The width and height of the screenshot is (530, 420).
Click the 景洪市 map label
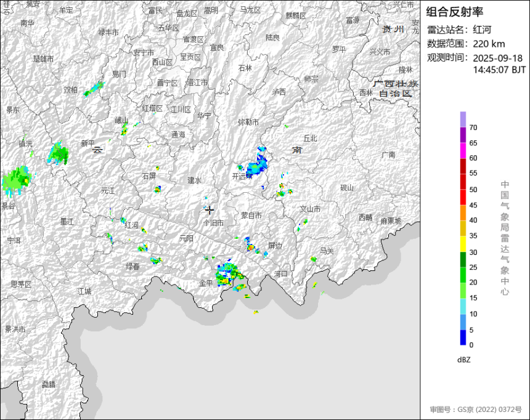coord(15,329)
